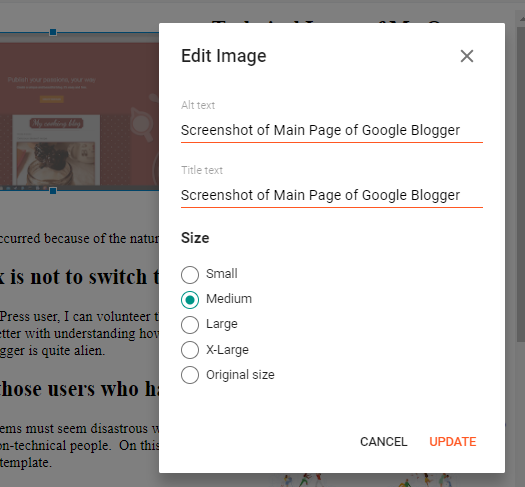Choose the Large image size
The image size is (525, 487).
pos(190,325)
